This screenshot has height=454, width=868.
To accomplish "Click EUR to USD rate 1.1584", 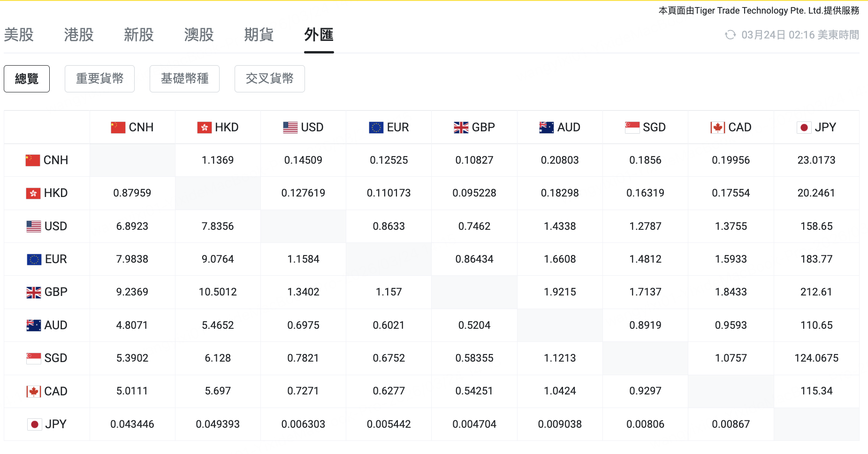I will click(x=303, y=259).
